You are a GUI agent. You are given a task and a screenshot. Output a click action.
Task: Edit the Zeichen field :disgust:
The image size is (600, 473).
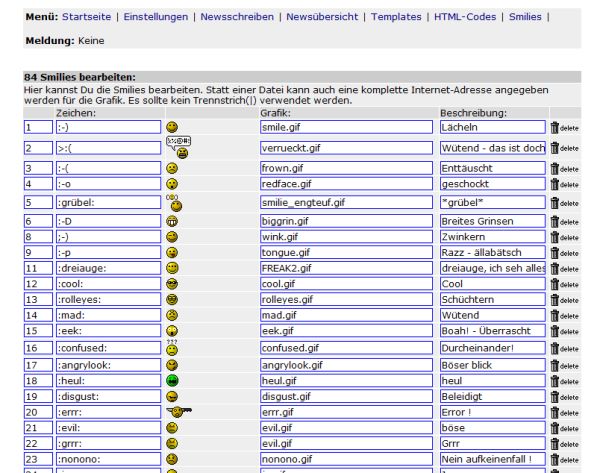[109, 397]
